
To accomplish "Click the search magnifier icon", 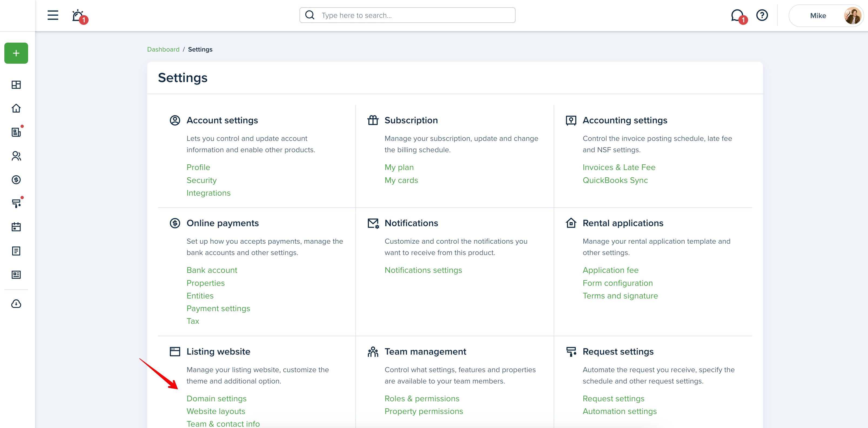I will 310,15.
